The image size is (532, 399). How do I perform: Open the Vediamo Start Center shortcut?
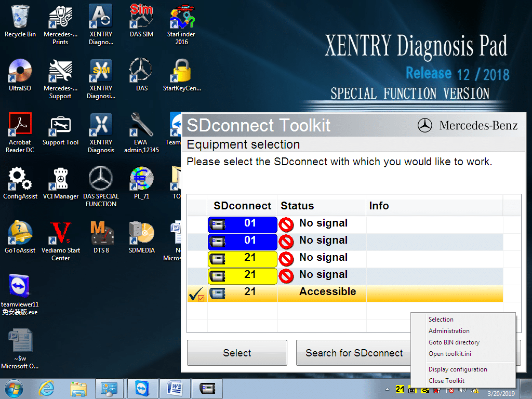pos(60,234)
